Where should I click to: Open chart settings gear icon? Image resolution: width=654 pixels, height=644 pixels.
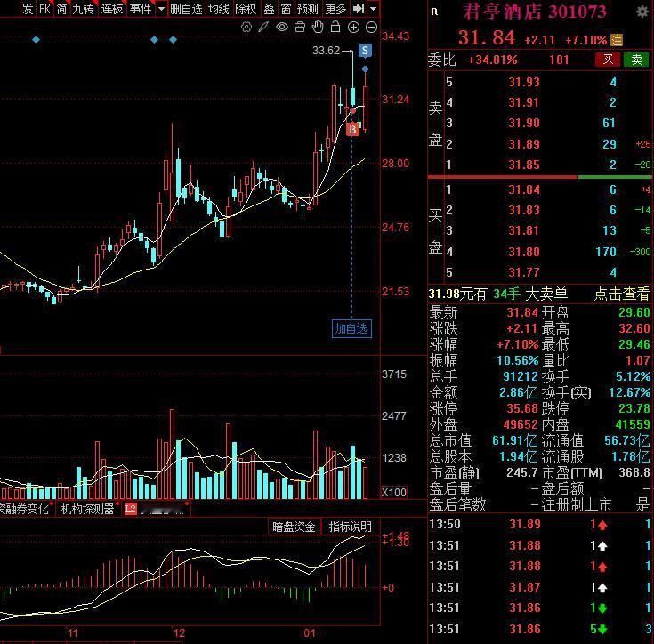[246, 28]
